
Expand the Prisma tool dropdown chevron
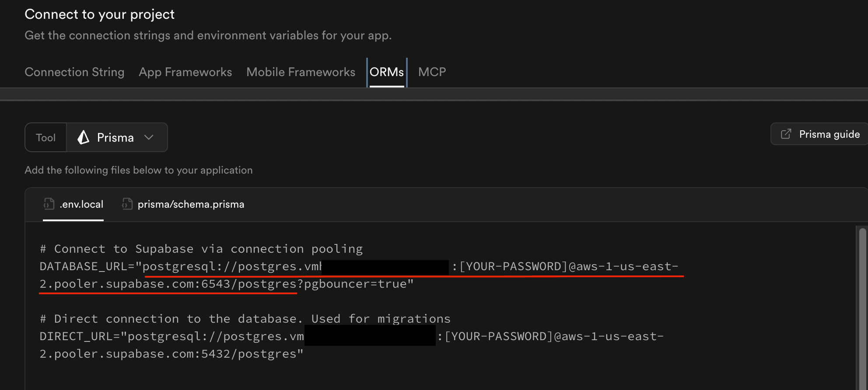click(149, 137)
